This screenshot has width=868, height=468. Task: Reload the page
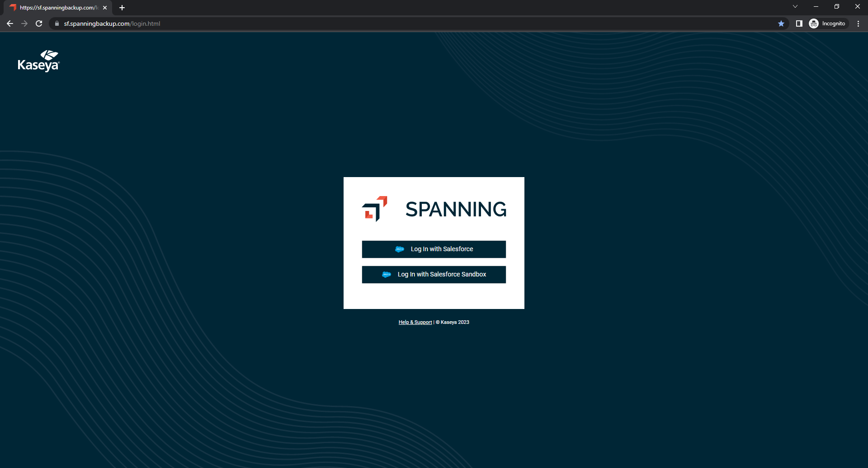pos(39,23)
